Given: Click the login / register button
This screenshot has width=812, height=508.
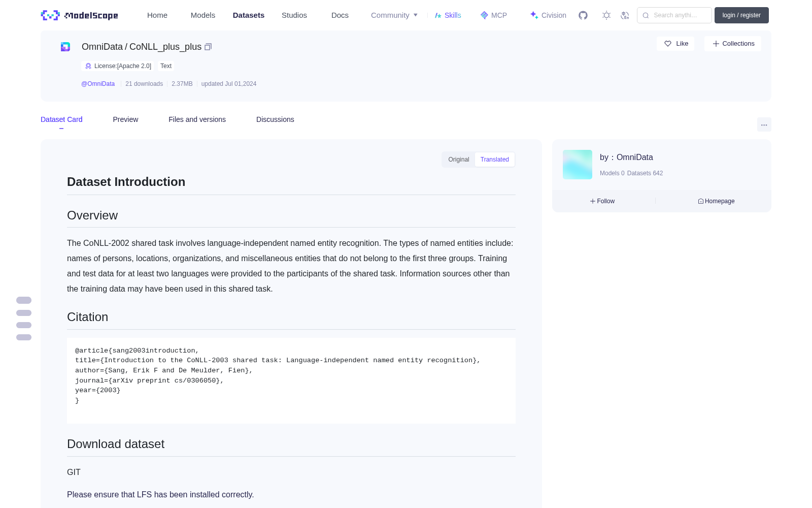Looking at the screenshot, I should (x=741, y=15).
